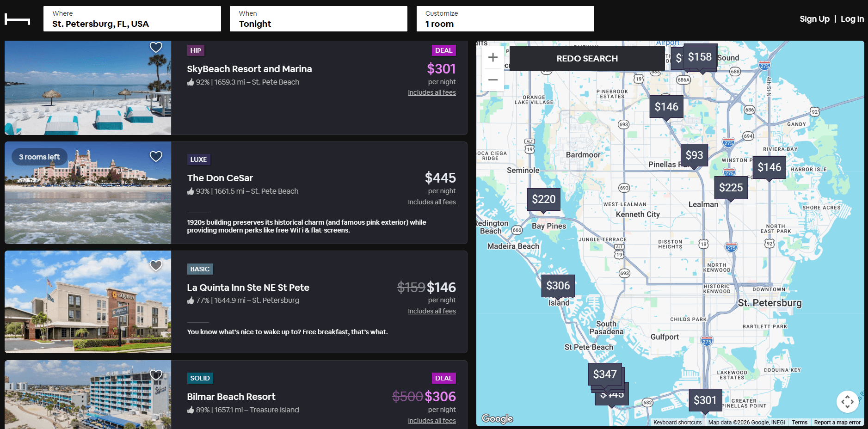The image size is (868, 429).
Task: Open SkyBeach Resort beach photo
Action: coord(88,88)
